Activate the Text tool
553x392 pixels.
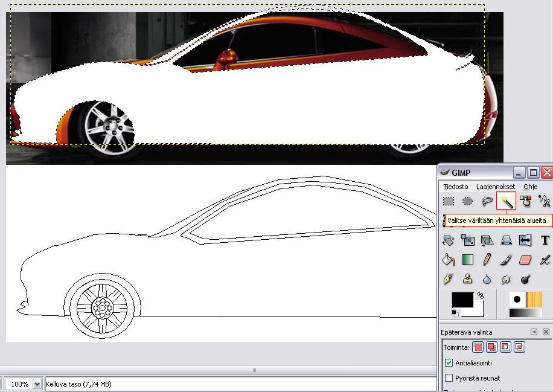(x=545, y=240)
